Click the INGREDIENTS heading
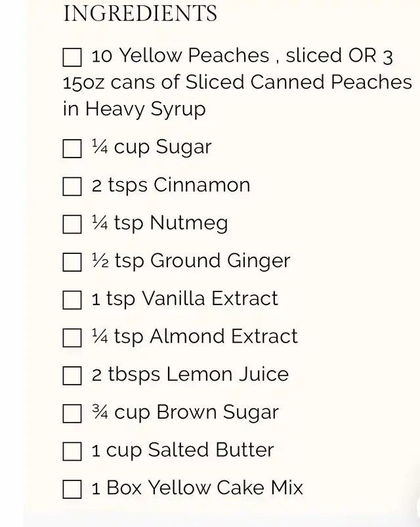 point(140,13)
